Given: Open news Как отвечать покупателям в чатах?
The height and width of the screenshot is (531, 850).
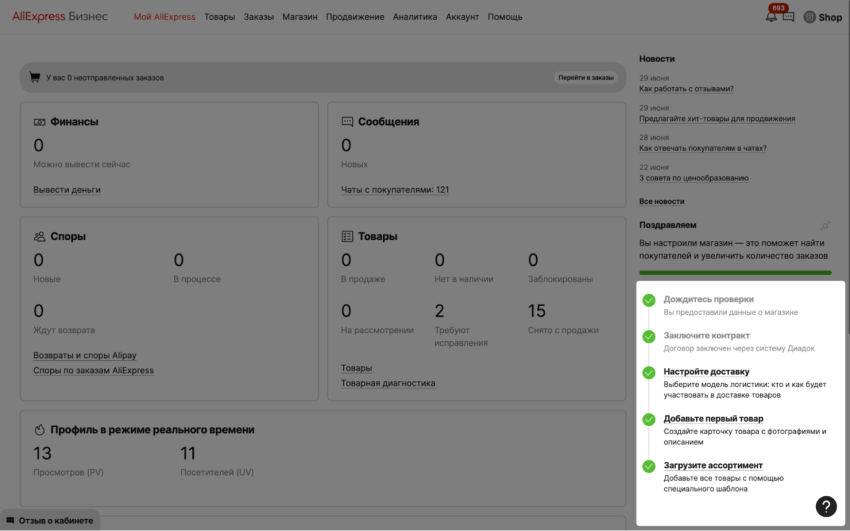Looking at the screenshot, I should 703,148.
